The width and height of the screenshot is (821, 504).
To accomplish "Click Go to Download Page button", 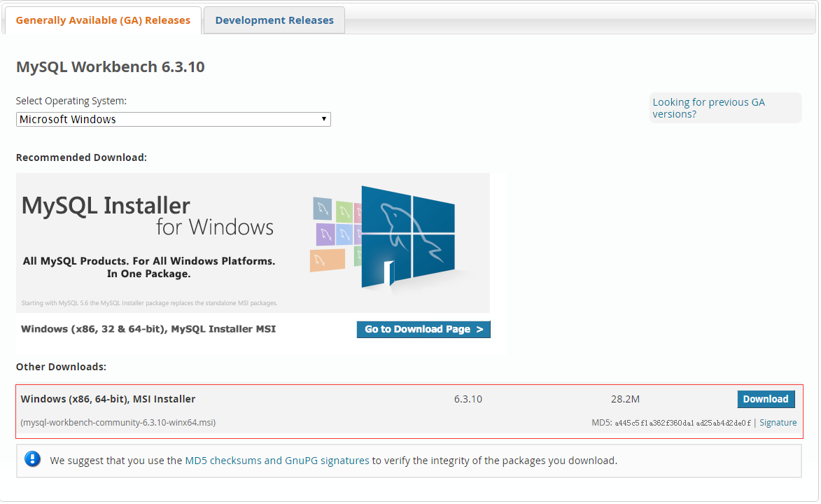I will click(x=423, y=330).
